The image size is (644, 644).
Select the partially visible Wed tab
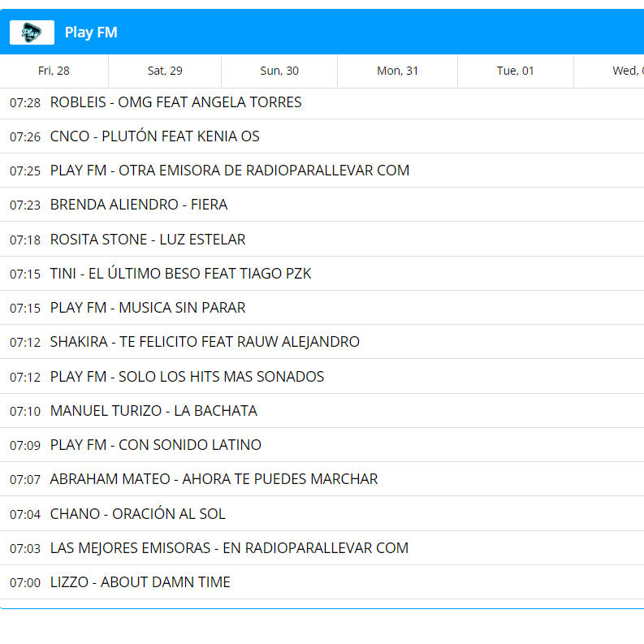pyautogui.click(x=609, y=71)
